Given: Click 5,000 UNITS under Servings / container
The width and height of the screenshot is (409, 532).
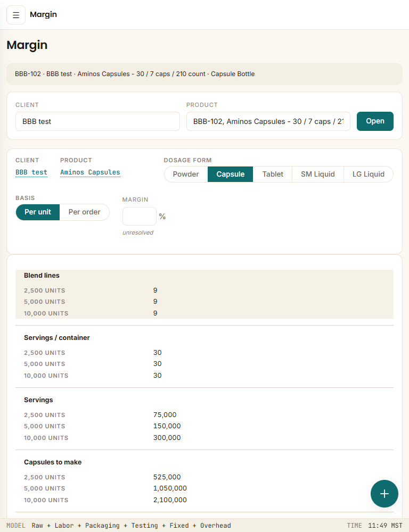Looking at the screenshot, I should [x=45, y=364].
